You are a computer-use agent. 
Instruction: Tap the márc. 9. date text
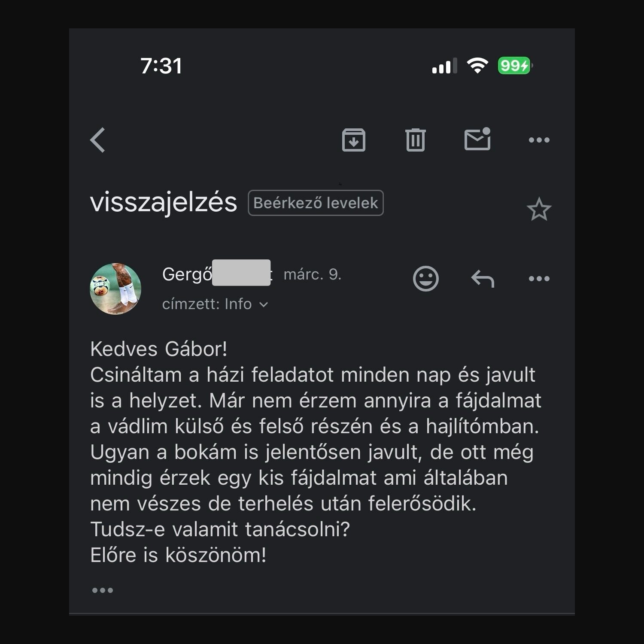pyautogui.click(x=313, y=275)
